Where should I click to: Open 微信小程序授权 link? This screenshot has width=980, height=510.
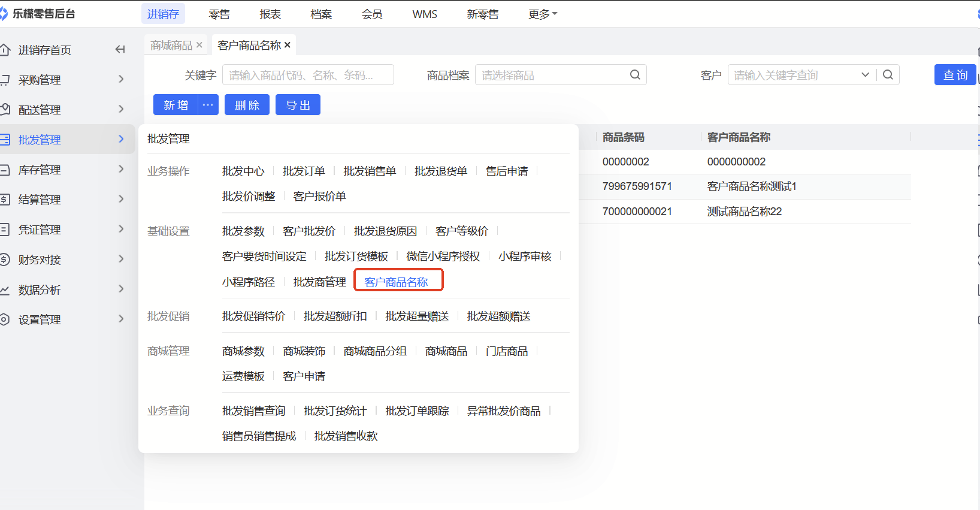(x=443, y=256)
